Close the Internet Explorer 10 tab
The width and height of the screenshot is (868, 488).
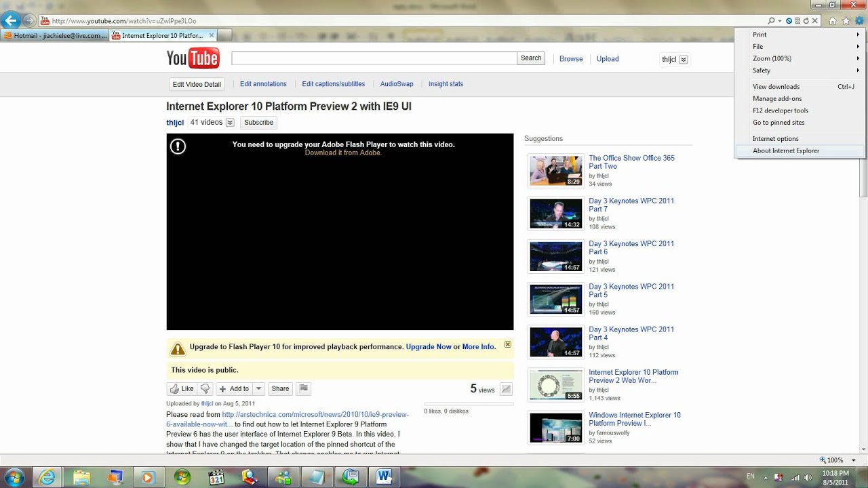(x=212, y=35)
